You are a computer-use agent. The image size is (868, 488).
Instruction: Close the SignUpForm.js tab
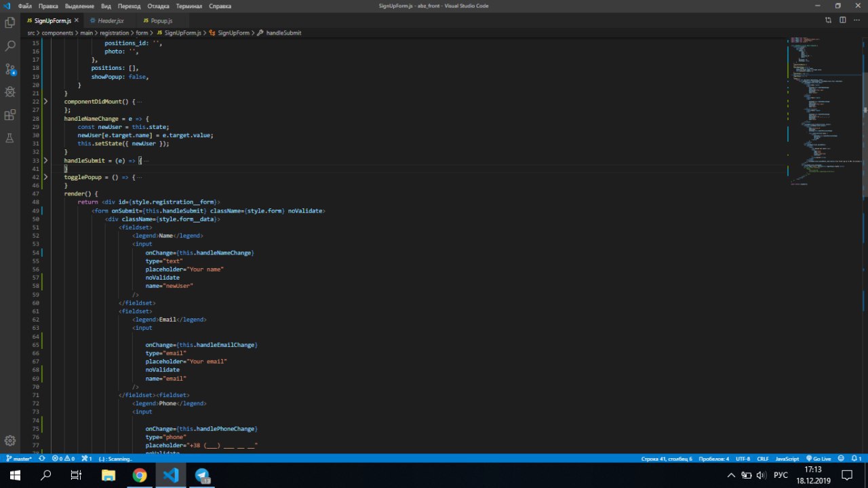[77, 21]
